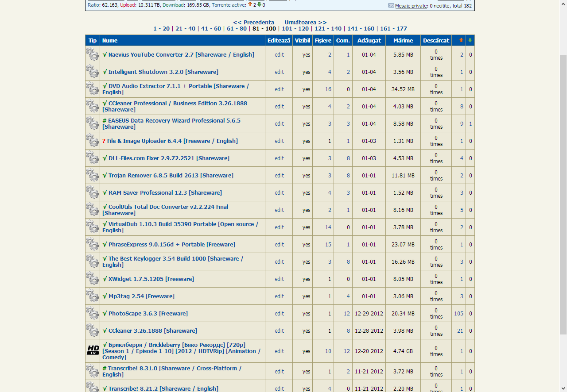Open Naevius YouTube Converter 2.7 torrent
This screenshot has width=567, height=392.
181,54
